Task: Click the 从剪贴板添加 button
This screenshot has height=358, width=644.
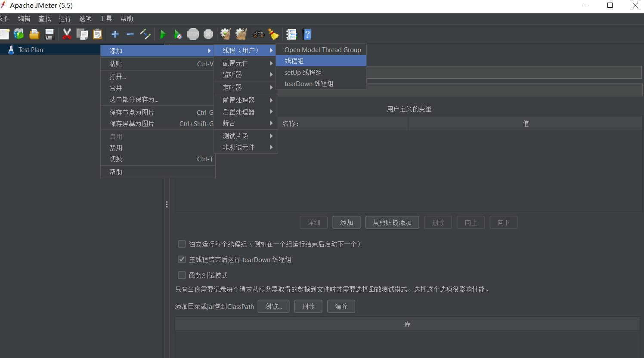Action: pos(392,222)
